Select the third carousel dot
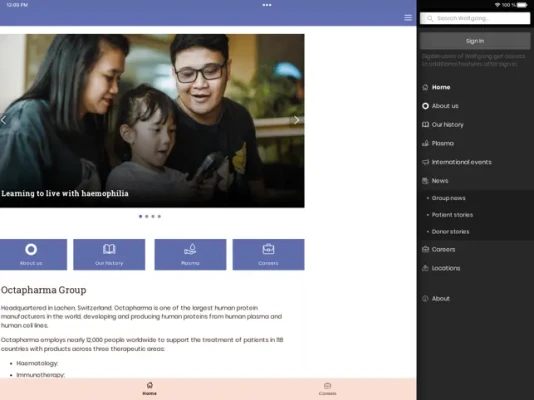 point(153,216)
